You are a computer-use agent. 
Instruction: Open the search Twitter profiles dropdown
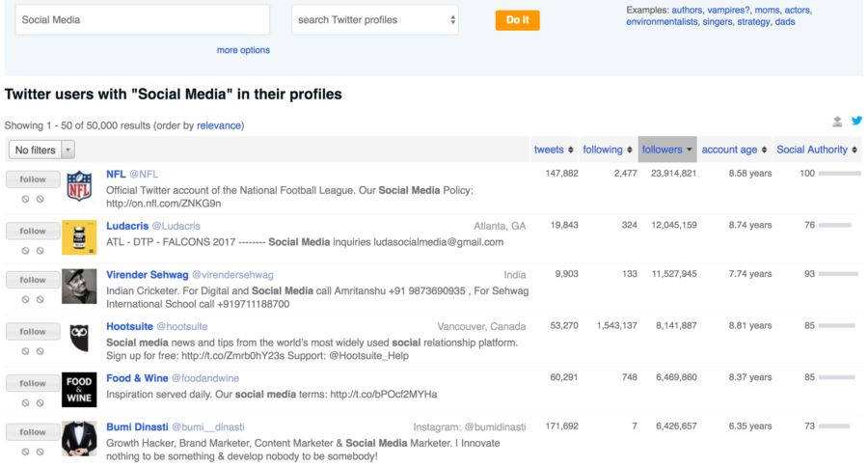pos(375,20)
